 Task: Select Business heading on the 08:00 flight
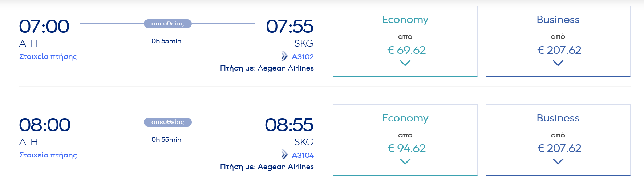point(558,118)
